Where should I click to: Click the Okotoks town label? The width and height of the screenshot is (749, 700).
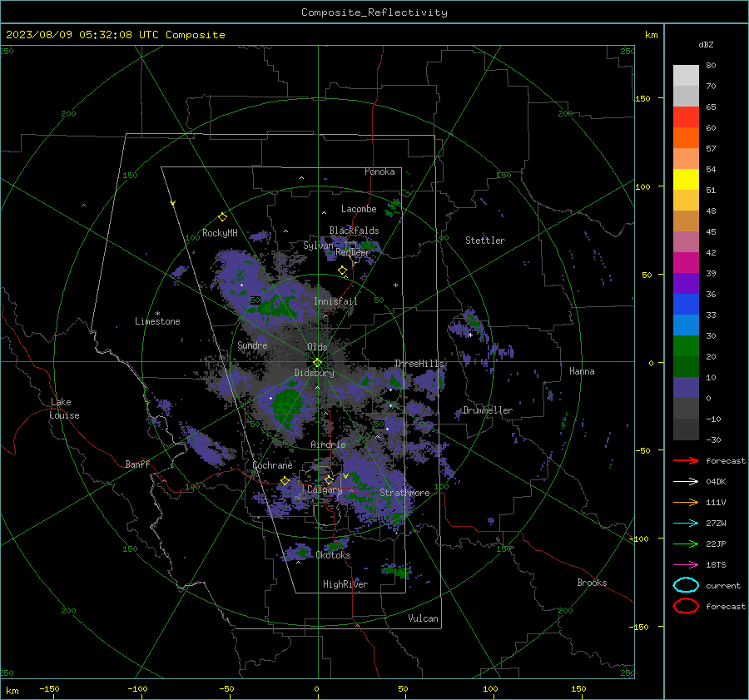tap(333, 555)
